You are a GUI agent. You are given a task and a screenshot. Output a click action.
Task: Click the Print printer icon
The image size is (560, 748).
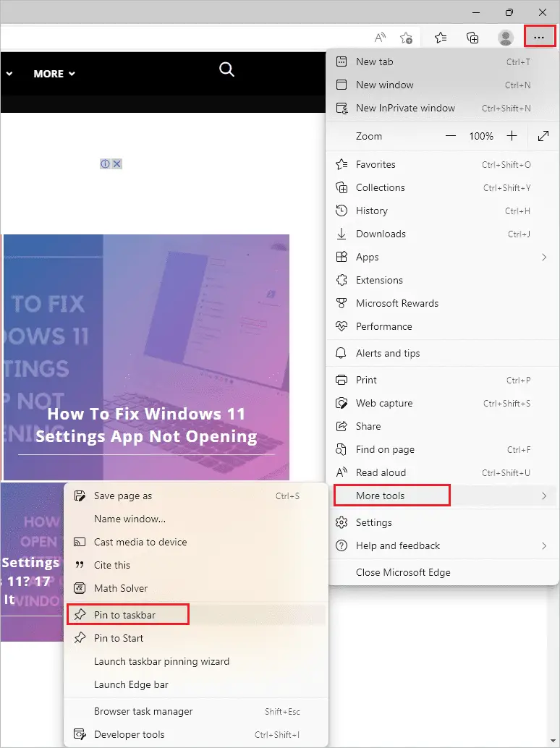pyautogui.click(x=341, y=381)
